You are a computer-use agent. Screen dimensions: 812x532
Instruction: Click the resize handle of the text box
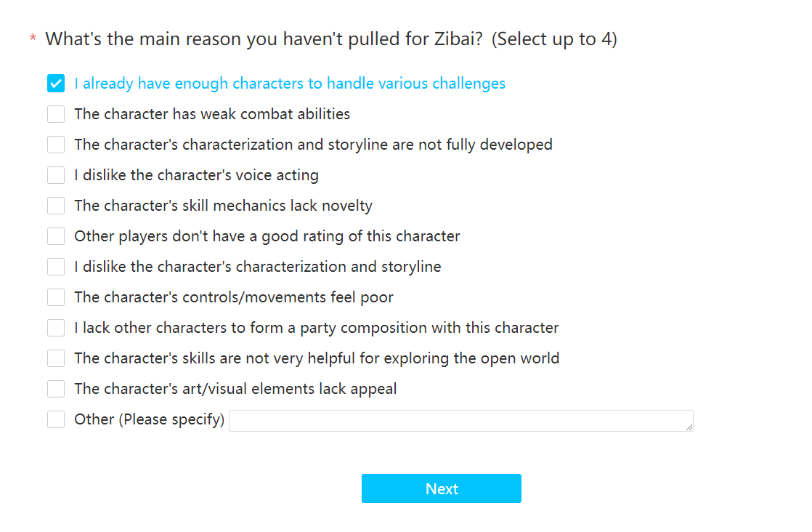click(689, 427)
